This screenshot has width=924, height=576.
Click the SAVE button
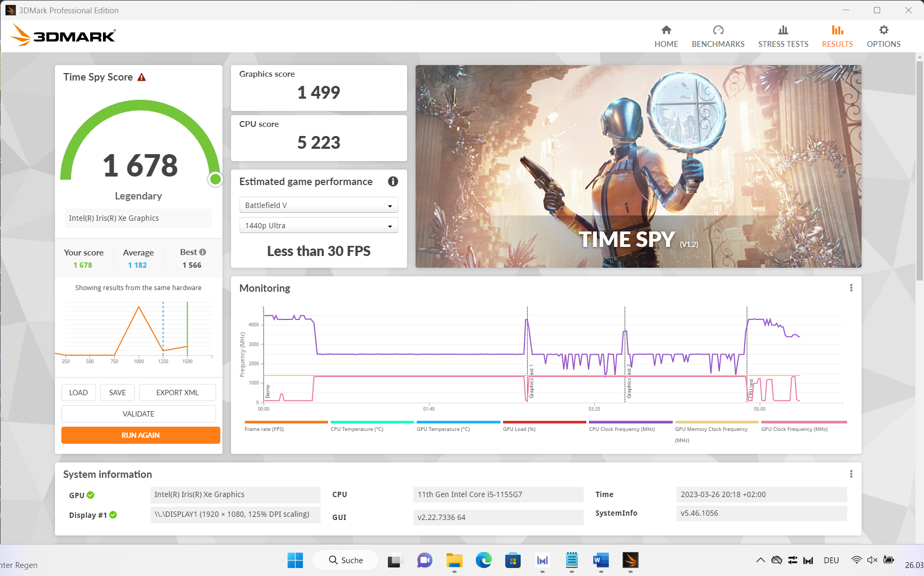pyautogui.click(x=117, y=393)
